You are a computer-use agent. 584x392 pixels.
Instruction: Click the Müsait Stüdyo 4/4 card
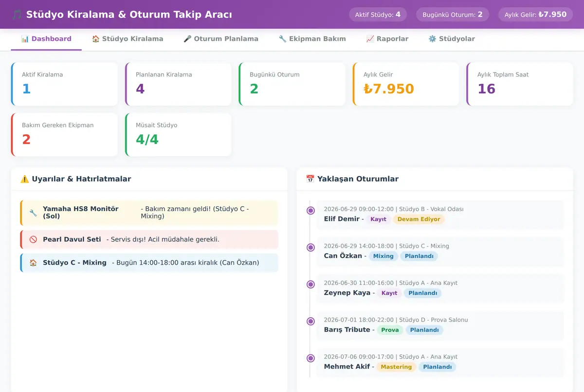(x=178, y=135)
